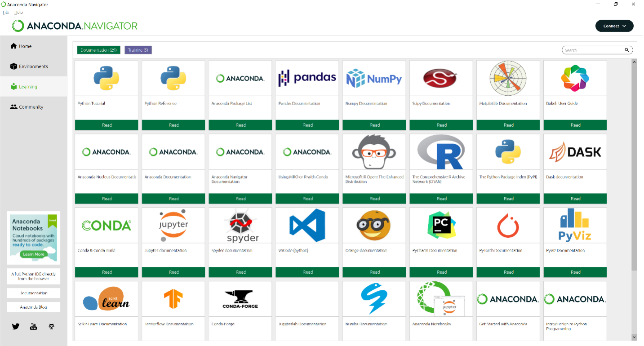Image resolution: width=644 pixels, height=346 pixels.
Task: Click the Anaconda Nucleus Documentation label
Action: 107,177
